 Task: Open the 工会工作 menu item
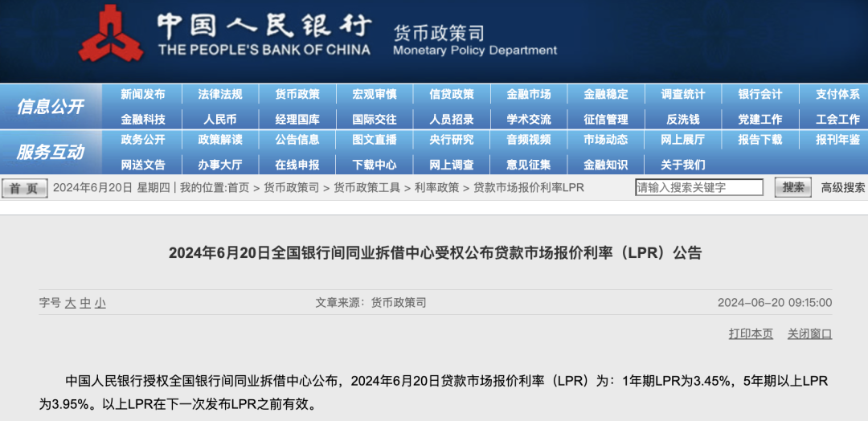pyautogui.click(x=837, y=119)
